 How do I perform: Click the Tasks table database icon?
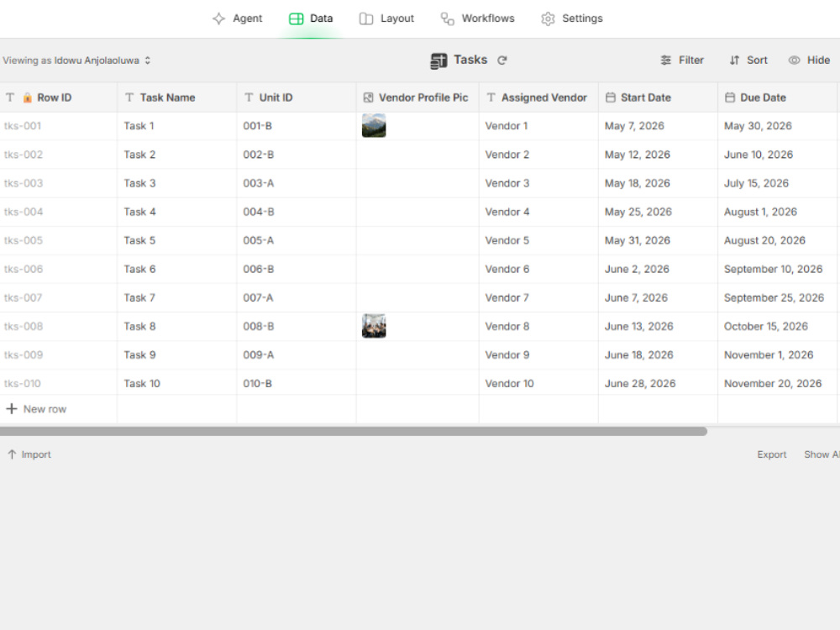pos(438,60)
